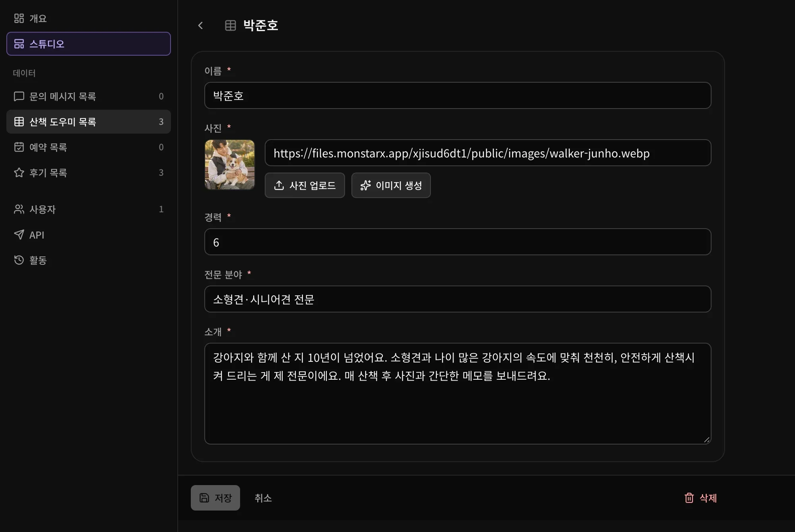This screenshot has height=532, width=795.
Task: Click the sparkle icon in 이미지 생성
Action: click(366, 185)
